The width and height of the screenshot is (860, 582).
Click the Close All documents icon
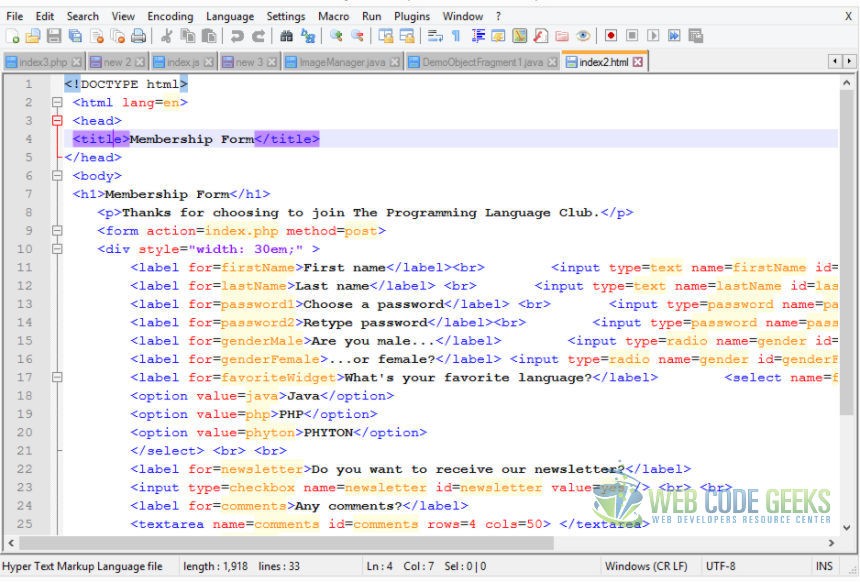coord(117,36)
